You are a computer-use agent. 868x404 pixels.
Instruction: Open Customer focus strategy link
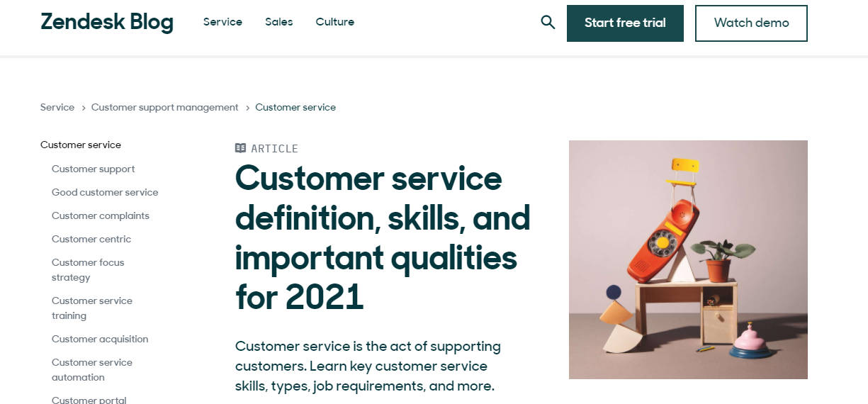(x=88, y=270)
